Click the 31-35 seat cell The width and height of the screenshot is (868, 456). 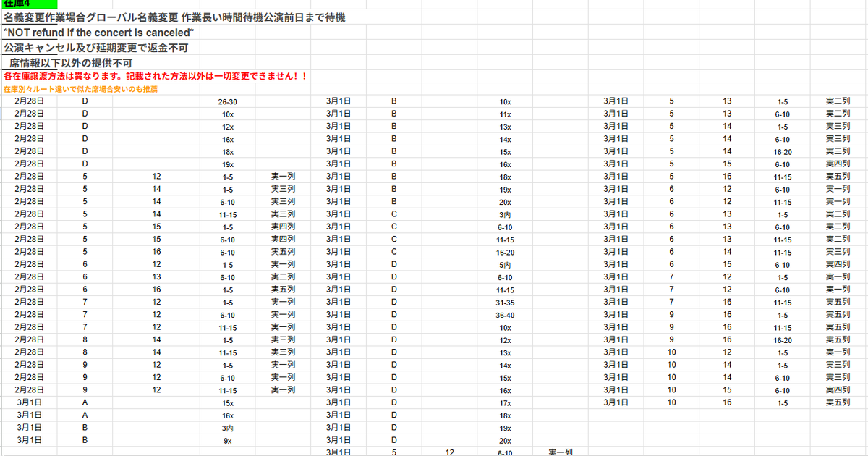point(505,303)
